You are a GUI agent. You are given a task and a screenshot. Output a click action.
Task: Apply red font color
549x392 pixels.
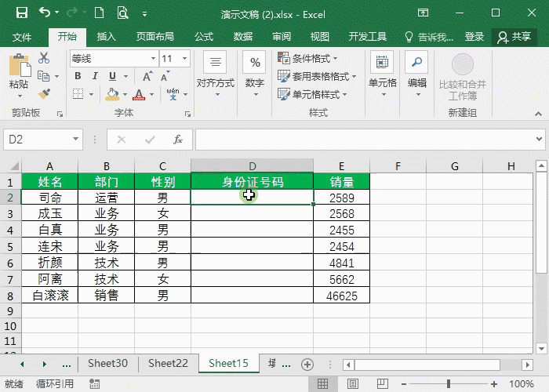click(139, 94)
